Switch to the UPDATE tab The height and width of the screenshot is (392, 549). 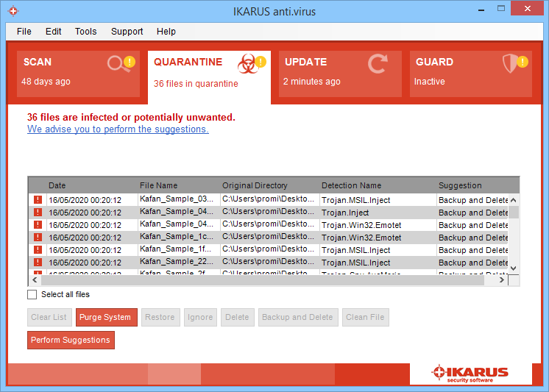pyautogui.click(x=340, y=74)
